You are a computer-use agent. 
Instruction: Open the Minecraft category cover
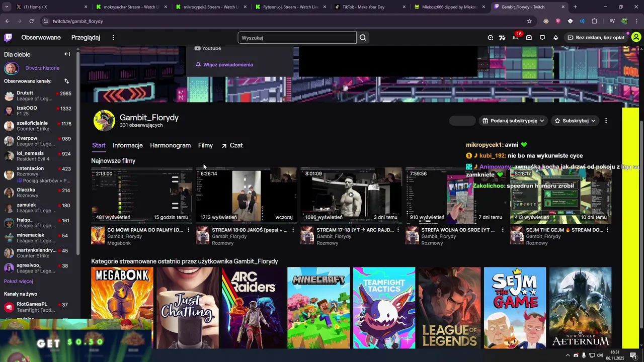pyautogui.click(x=318, y=308)
